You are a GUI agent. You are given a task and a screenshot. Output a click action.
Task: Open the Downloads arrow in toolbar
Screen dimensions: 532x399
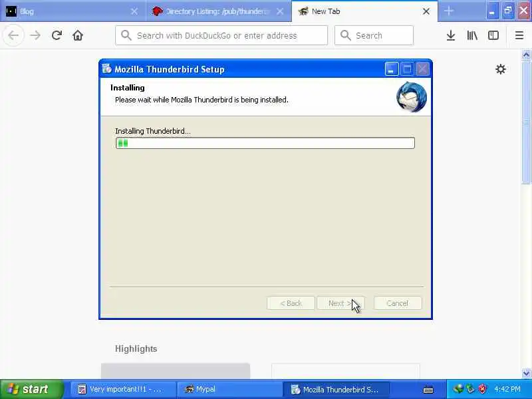click(x=451, y=35)
